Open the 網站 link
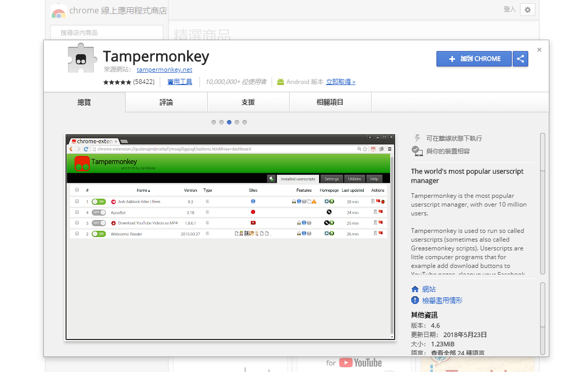The height and width of the screenshot is (372, 588). tap(429, 289)
